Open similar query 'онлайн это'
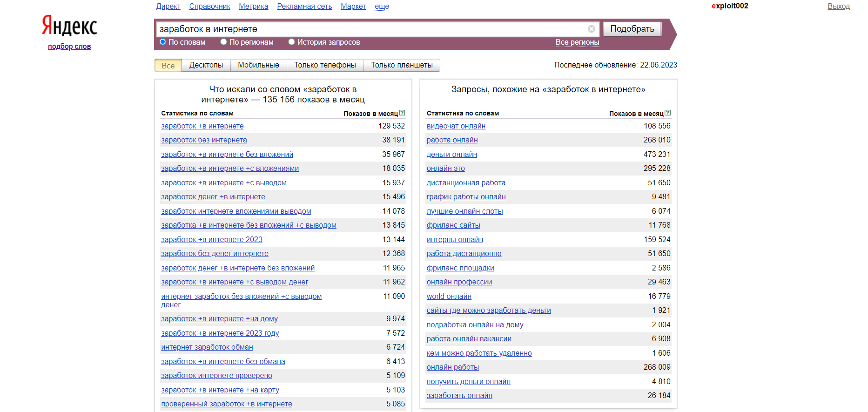 click(x=446, y=169)
